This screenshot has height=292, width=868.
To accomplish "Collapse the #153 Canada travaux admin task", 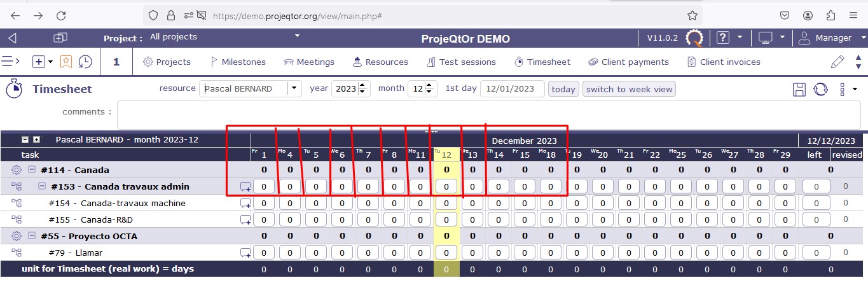I will (42, 186).
